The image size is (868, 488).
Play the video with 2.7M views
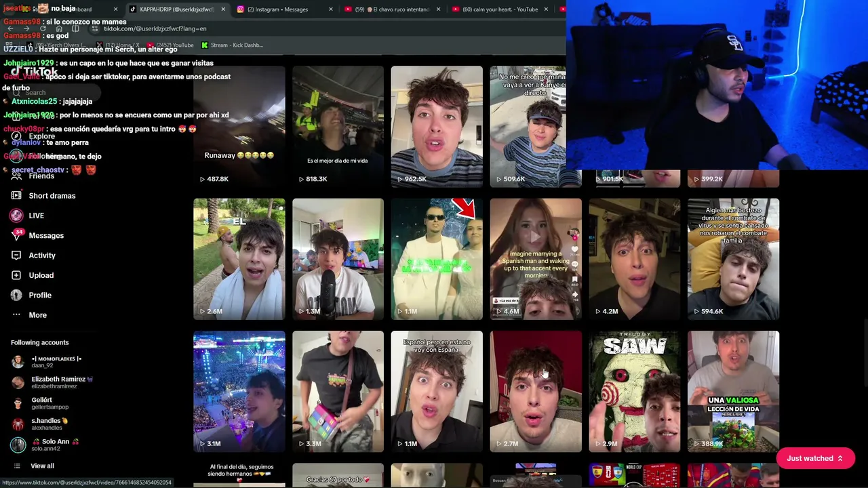536,391
